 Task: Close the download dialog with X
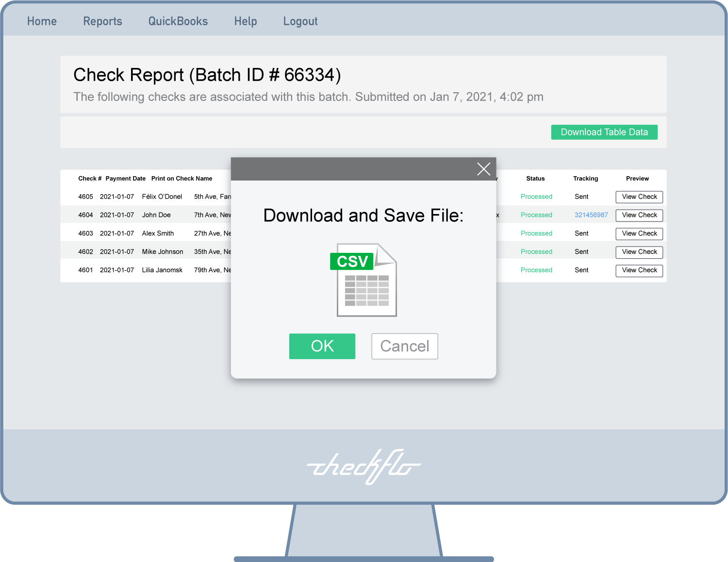coord(483,169)
